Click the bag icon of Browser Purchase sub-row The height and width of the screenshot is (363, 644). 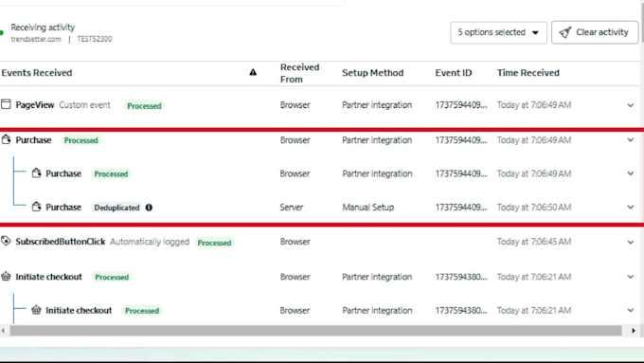coord(37,173)
